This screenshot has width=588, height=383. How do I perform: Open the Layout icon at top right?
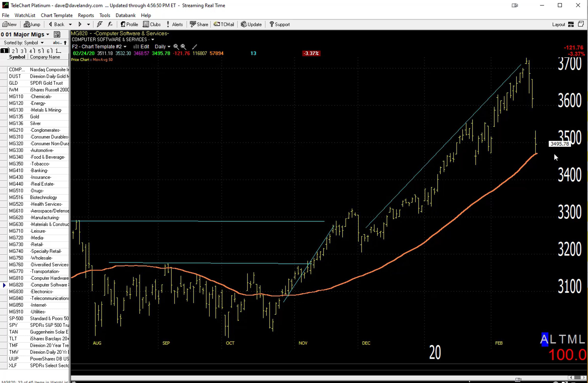571,24
